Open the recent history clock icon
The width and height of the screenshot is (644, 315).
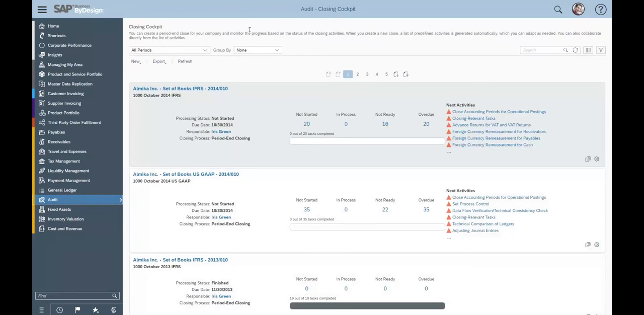click(x=59, y=310)
